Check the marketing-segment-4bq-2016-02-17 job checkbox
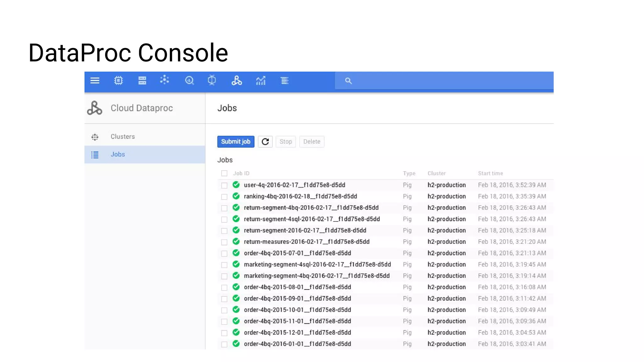This screenshot has width=644, height=362. [x=224, y=276]
